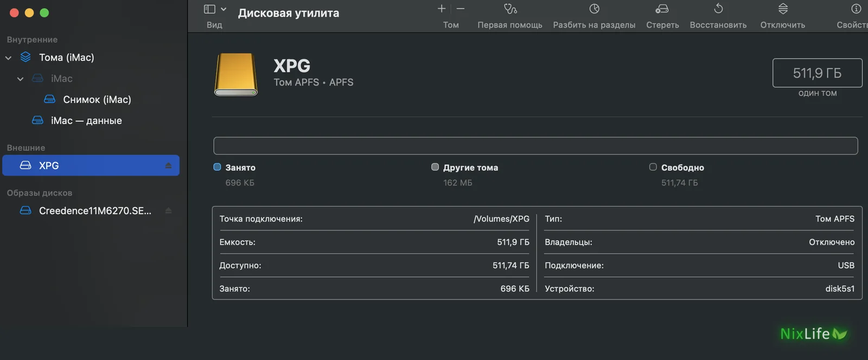Click the large yellow XPG drive icon
The height and width of the screenshot is (360, 868).
(x=236, y=74)
